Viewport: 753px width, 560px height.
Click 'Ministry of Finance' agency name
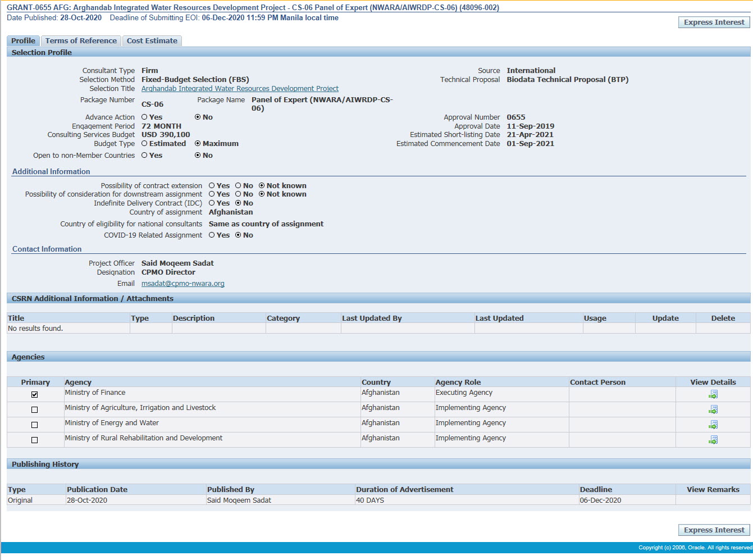pos(95,392)
